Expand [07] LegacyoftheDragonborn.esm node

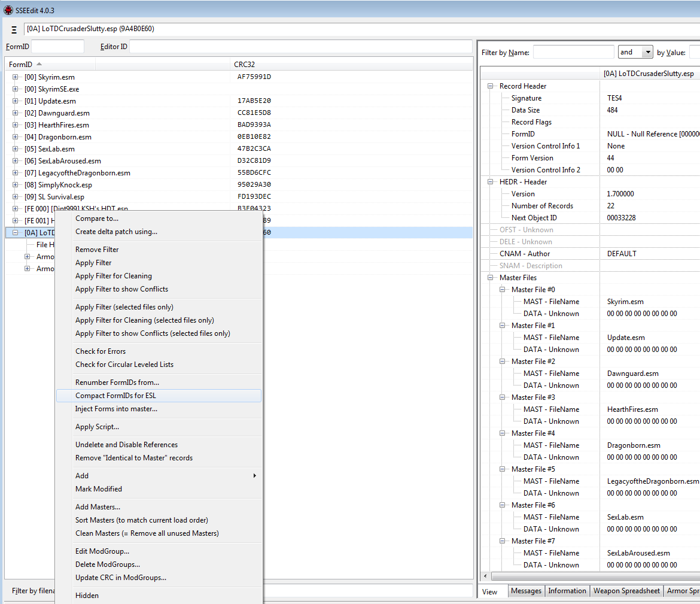coord(15,173)
